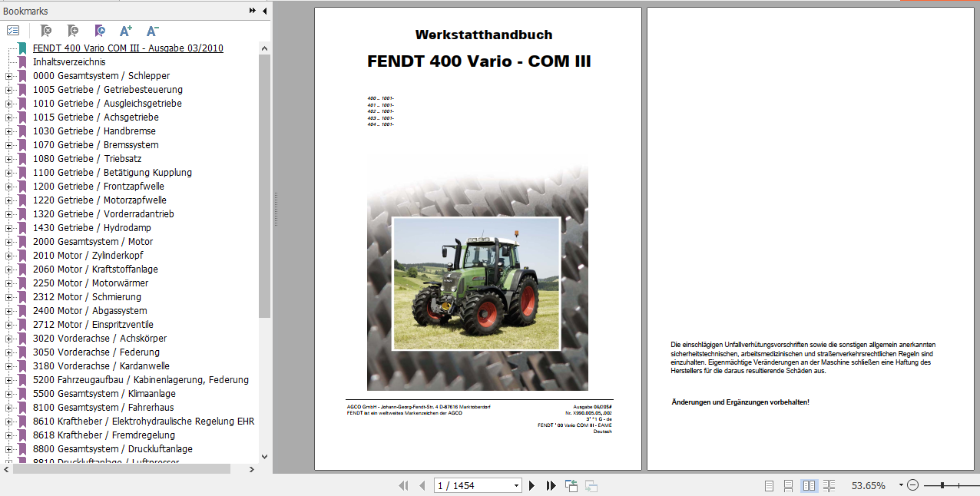Expand 1005 Getriebe / Getriebesteuerung node
This screenshot has height=496, width=980.
click(x=9, y=90)
